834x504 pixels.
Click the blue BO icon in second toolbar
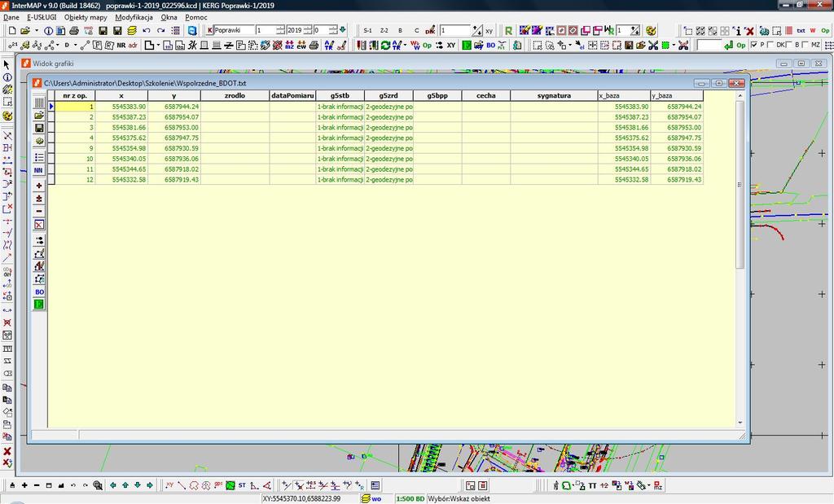click(x=490, y=46)
